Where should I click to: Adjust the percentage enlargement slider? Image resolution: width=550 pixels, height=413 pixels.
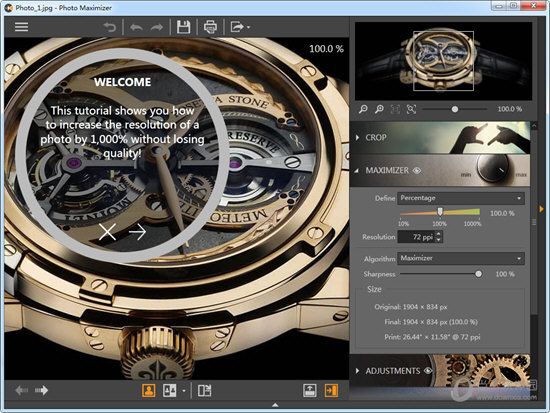click(x=440, y=212)
